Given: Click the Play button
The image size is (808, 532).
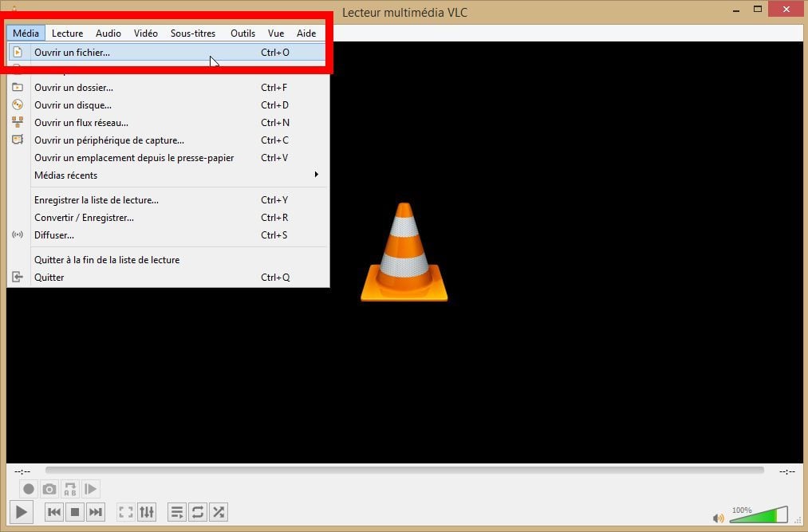Looking at the screenshot, I should [x=21, y=512].
